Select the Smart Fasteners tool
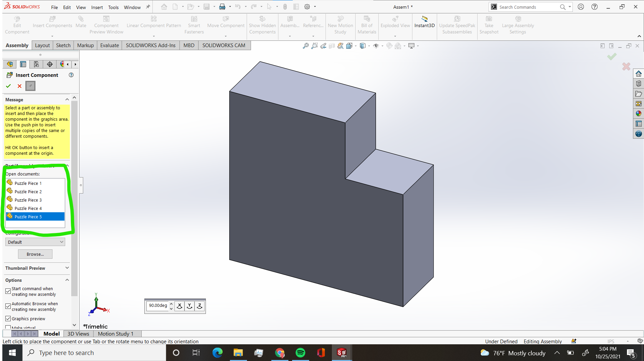Viewport: 644px width, 361px height. tap(194, 24)
